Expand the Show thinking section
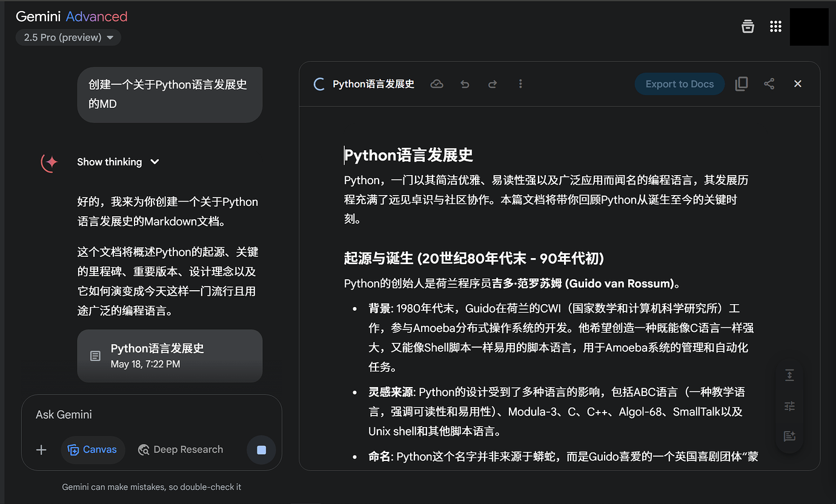Viewport: 836px width, 504px height. coord(118,162)
